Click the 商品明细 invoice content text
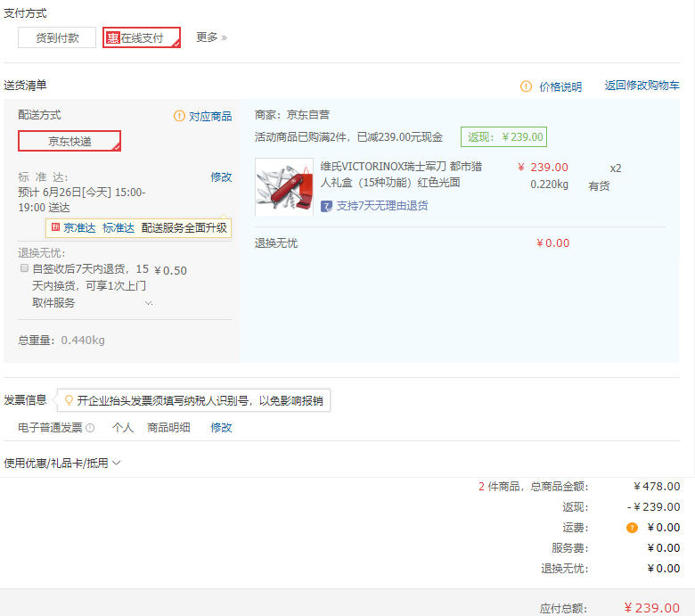This screenshot has height=616, width=695. (168, 428)
